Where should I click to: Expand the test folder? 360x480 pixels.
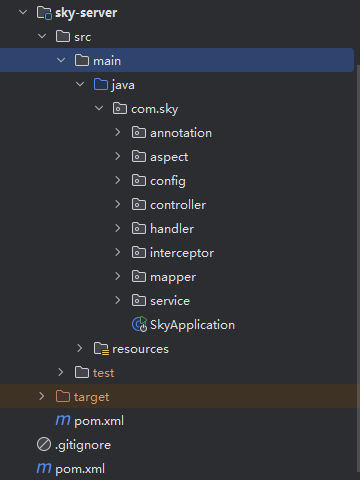pos(61,372)
